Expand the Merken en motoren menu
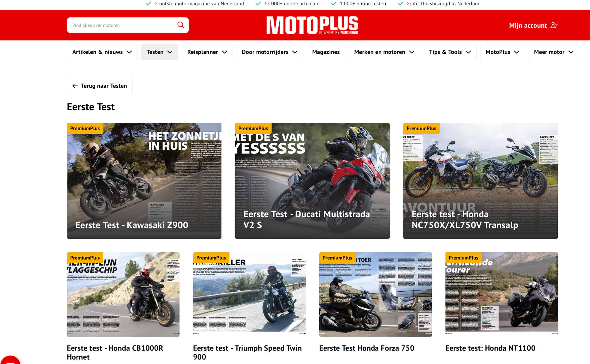 (x=384, y=52)
